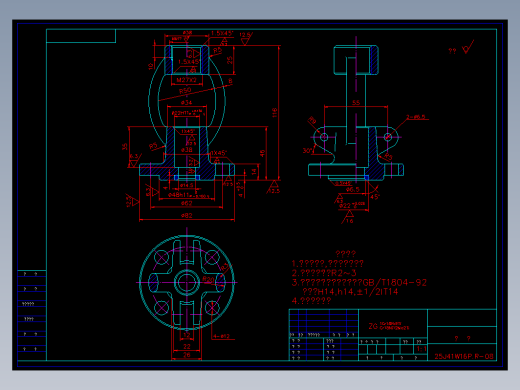The height and width of the screenshot is (390, 520).
Task: Click the 'R8' radius label in side view
Action: (313, 120)
